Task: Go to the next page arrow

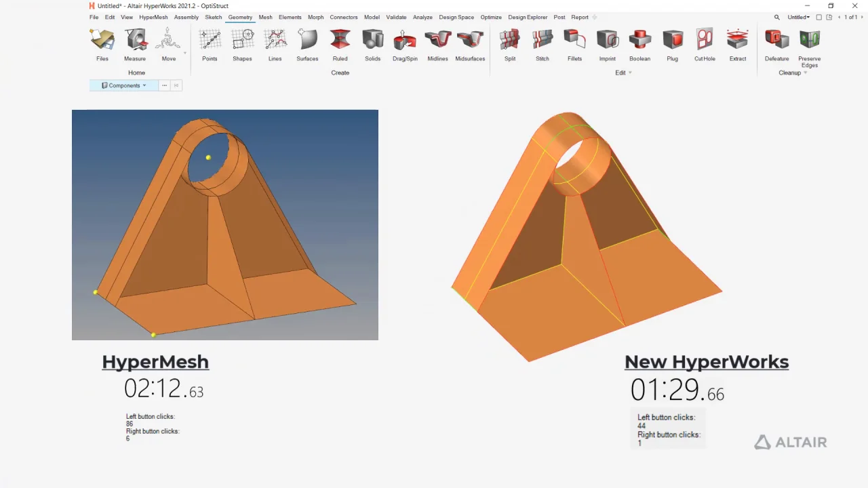Action: tap(863, 17)
